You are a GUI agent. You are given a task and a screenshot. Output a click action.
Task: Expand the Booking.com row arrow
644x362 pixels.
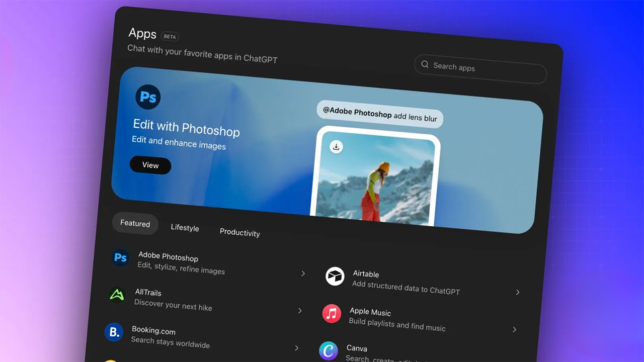(x=296, y=348)
